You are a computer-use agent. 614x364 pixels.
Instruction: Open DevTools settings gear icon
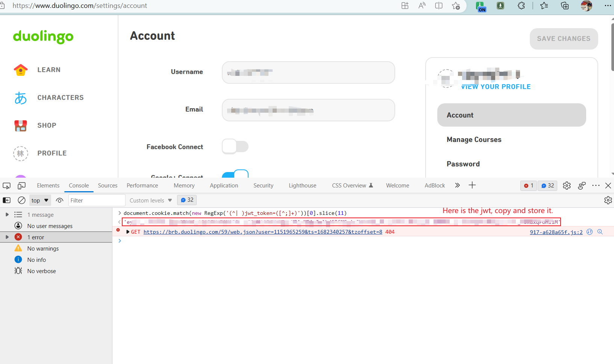567,186
